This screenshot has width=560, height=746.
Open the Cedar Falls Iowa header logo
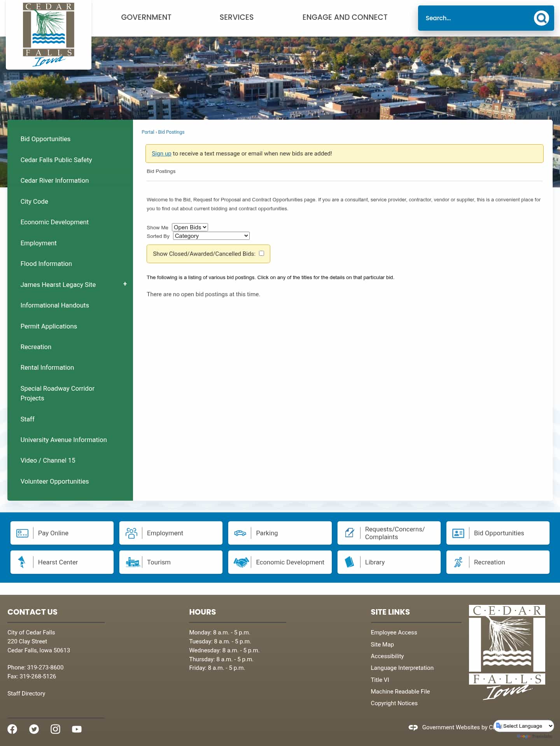click(49, 35)
